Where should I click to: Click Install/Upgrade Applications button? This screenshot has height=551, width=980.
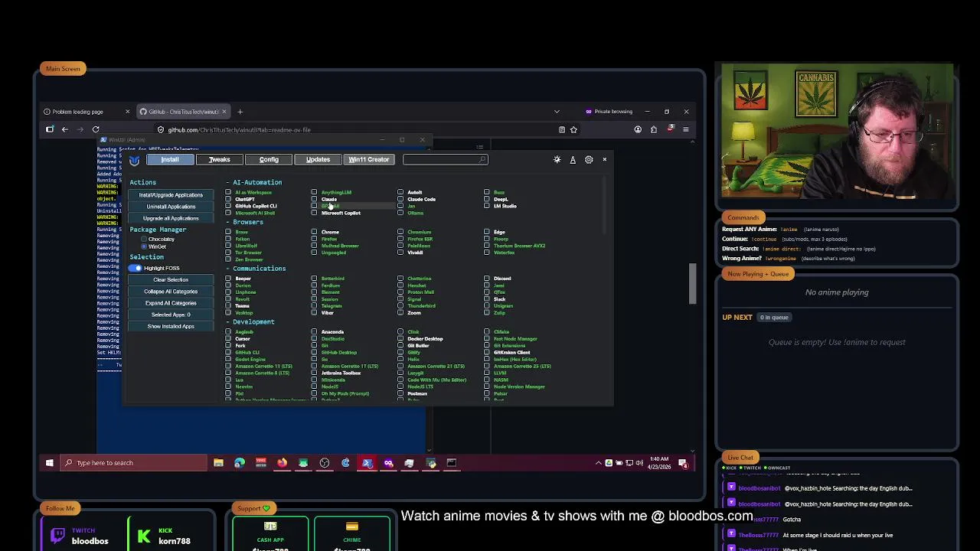pos(171,195)
